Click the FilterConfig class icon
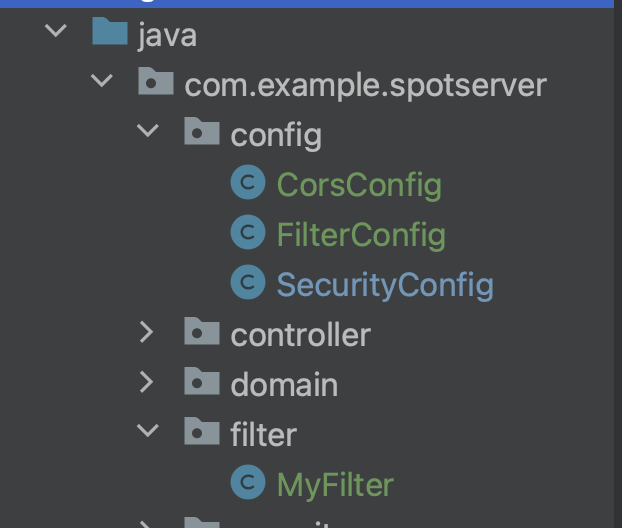 click(x=247, y=234)
